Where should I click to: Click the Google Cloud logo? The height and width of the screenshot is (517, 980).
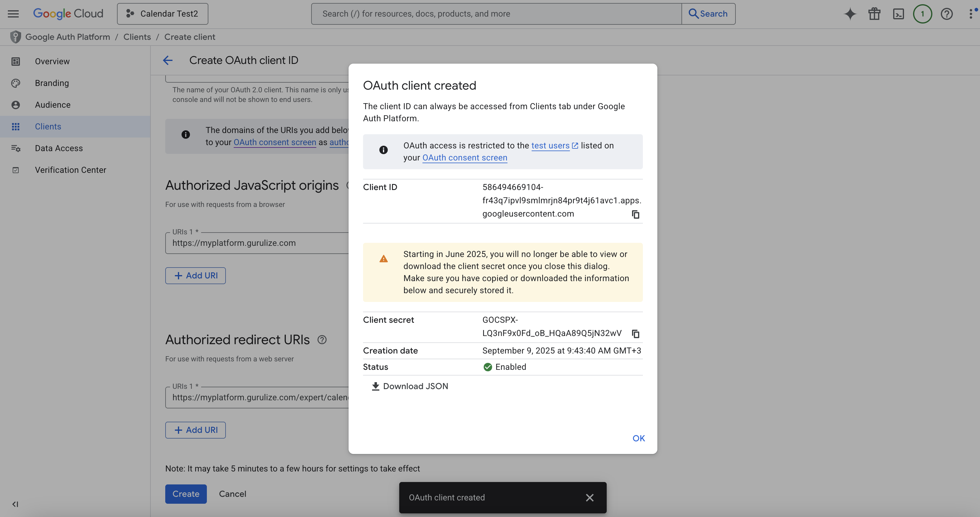click(x=68, y=14)
